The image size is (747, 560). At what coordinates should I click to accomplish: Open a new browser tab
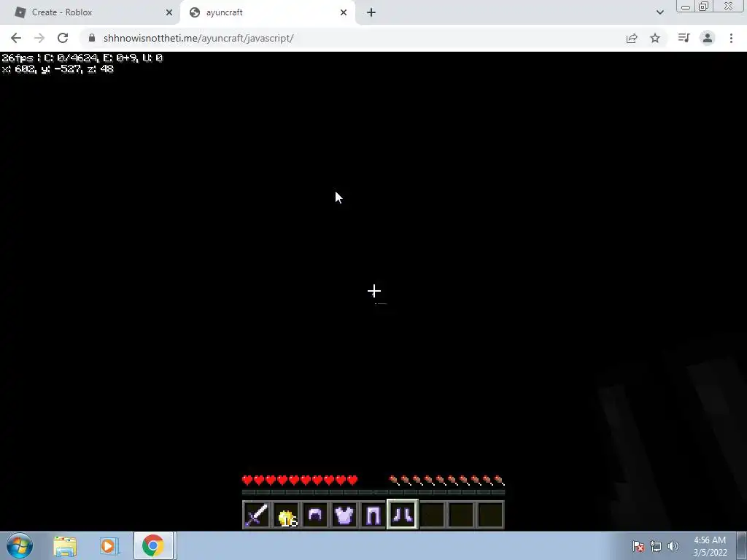click(x=371, y=12)
